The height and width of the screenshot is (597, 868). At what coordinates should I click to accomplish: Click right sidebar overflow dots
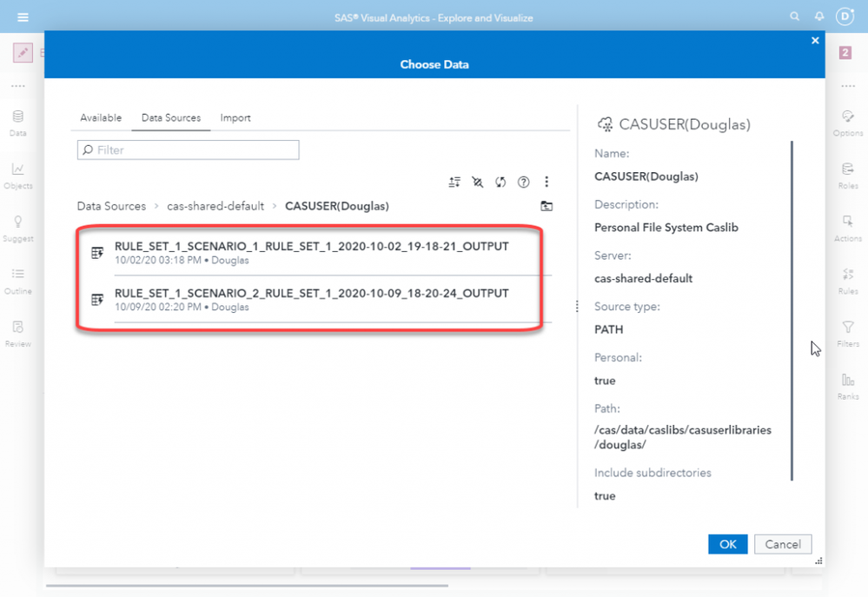(x=847, y=86)
